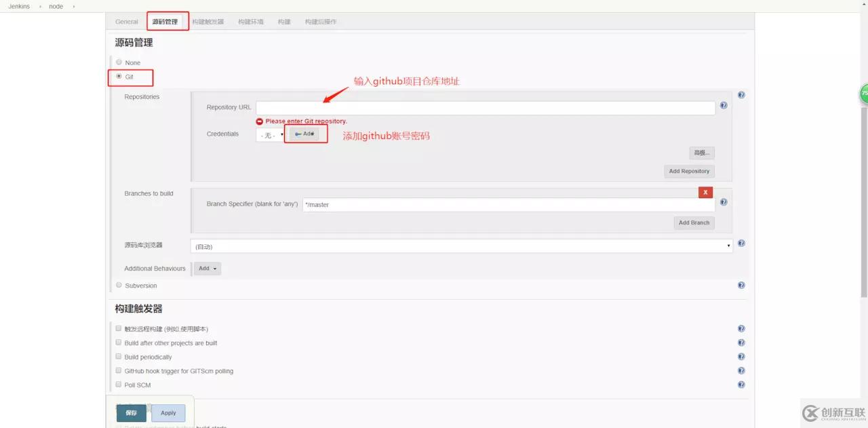Switch to the 构建环境 tab
Viewport: 868px width, 428px height.
(251, 22)
